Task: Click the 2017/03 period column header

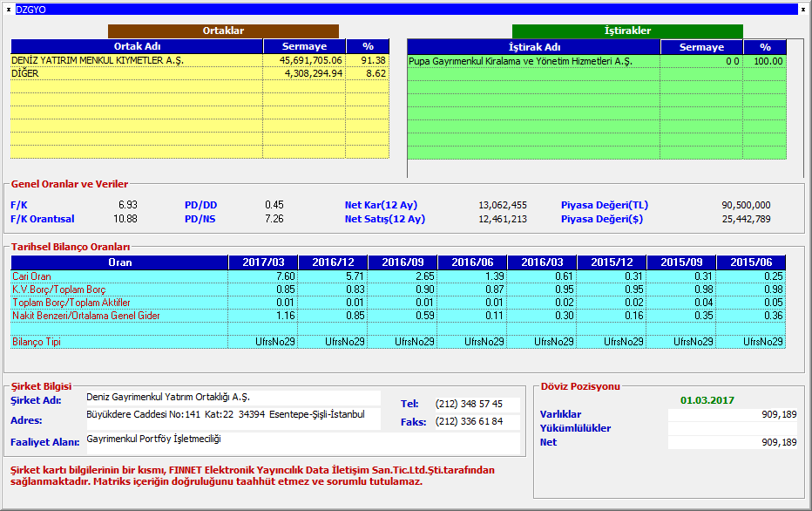Action: (263, 262)
